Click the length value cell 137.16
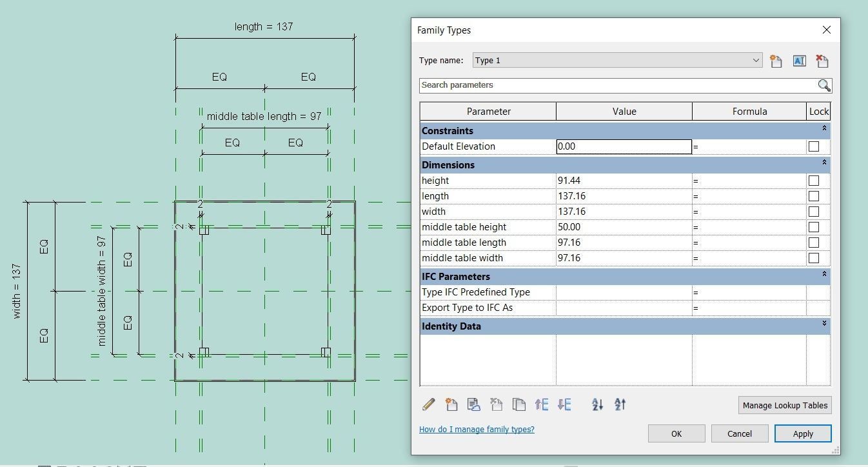This screenshot has width=868, height=467. coord(624,196)
